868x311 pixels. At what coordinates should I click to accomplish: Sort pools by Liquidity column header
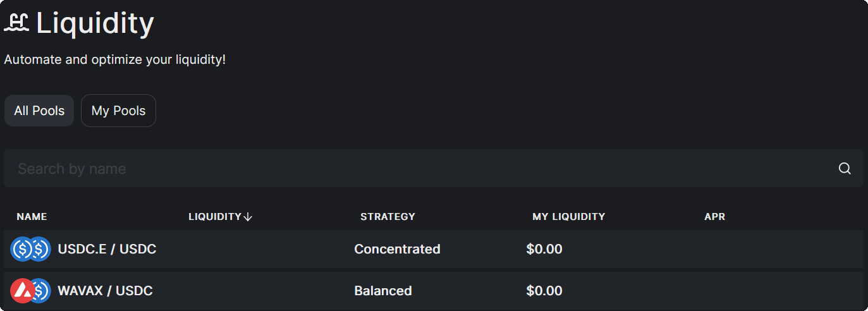click(x=215, y=217)
